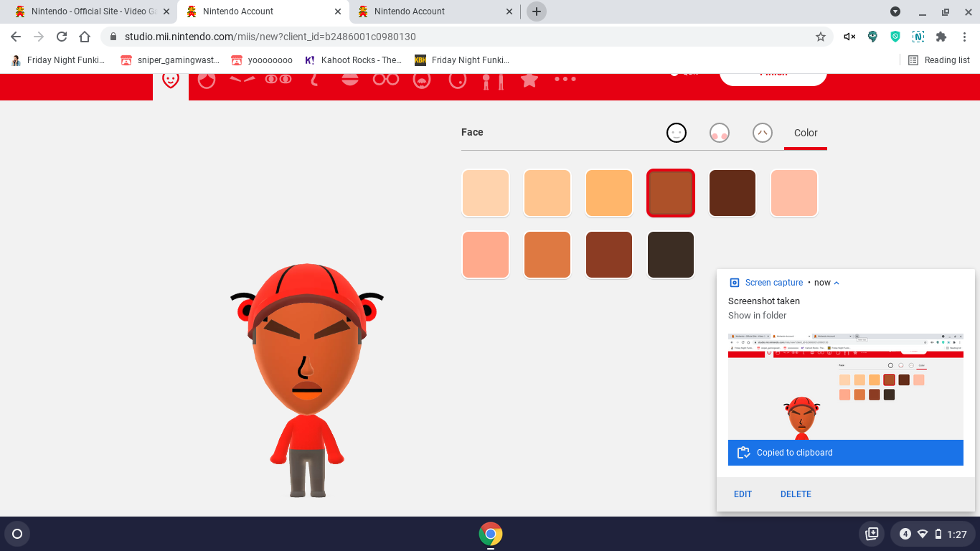Click the Chrome icon on shelf

click(x=491, y=534)
